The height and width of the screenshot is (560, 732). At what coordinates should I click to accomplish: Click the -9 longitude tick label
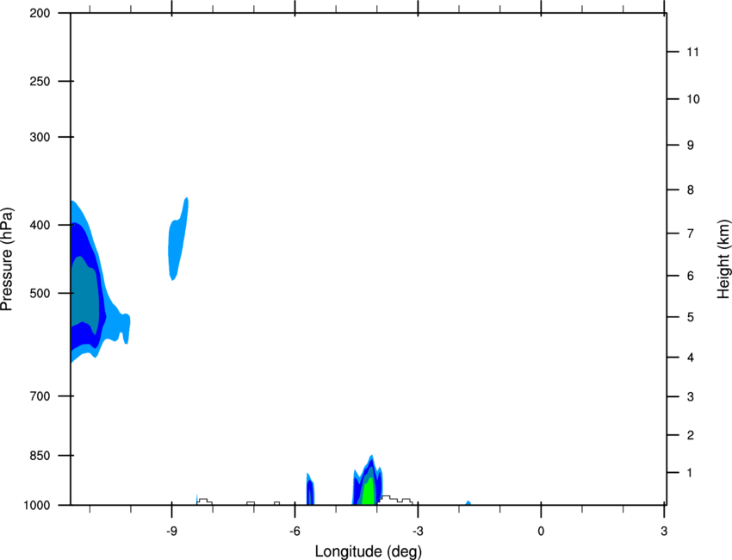tap(171, 532)
